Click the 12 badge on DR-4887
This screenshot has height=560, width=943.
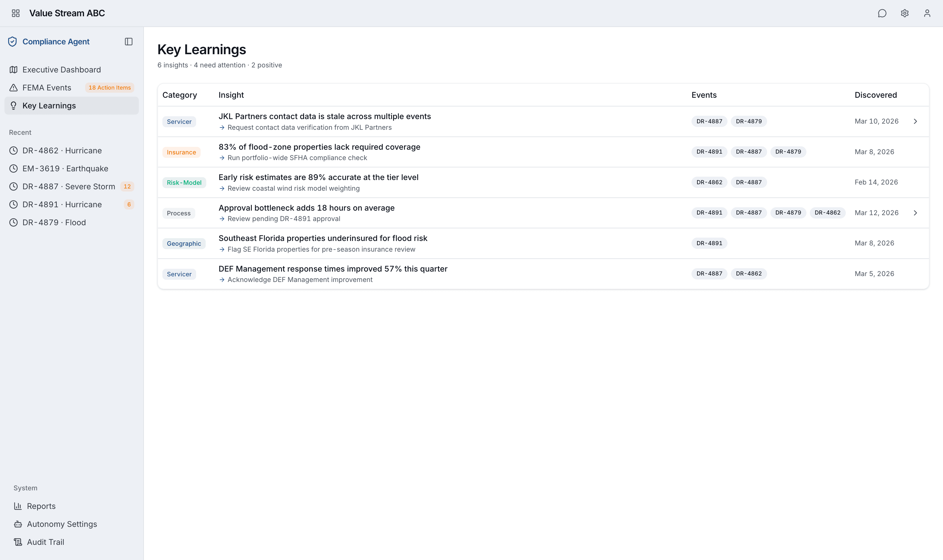[x=127, y=186]
